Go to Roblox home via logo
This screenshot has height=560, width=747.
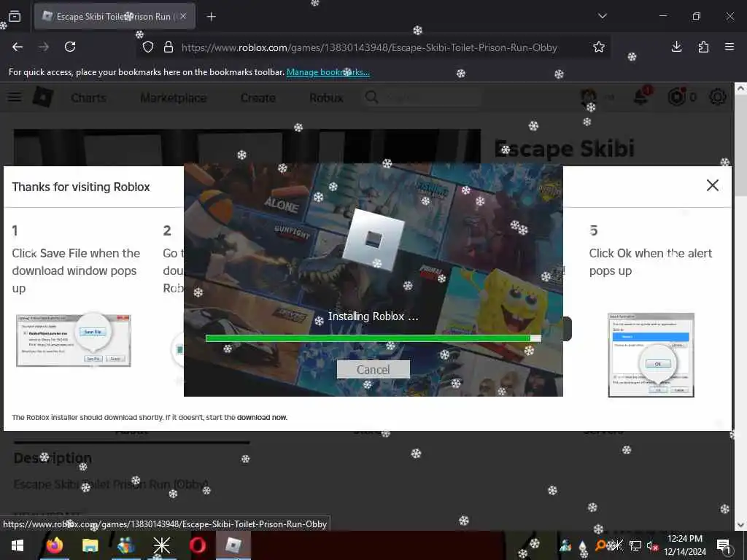(43, 97)
